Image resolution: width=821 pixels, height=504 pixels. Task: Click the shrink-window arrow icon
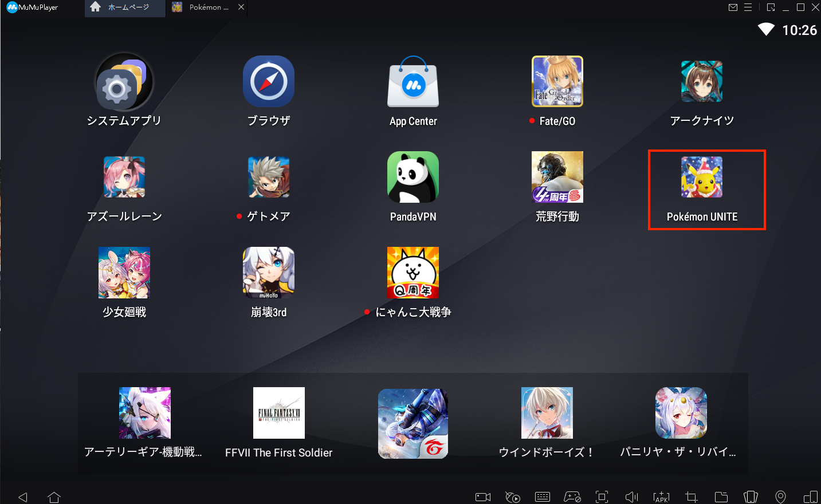point(771,7)
